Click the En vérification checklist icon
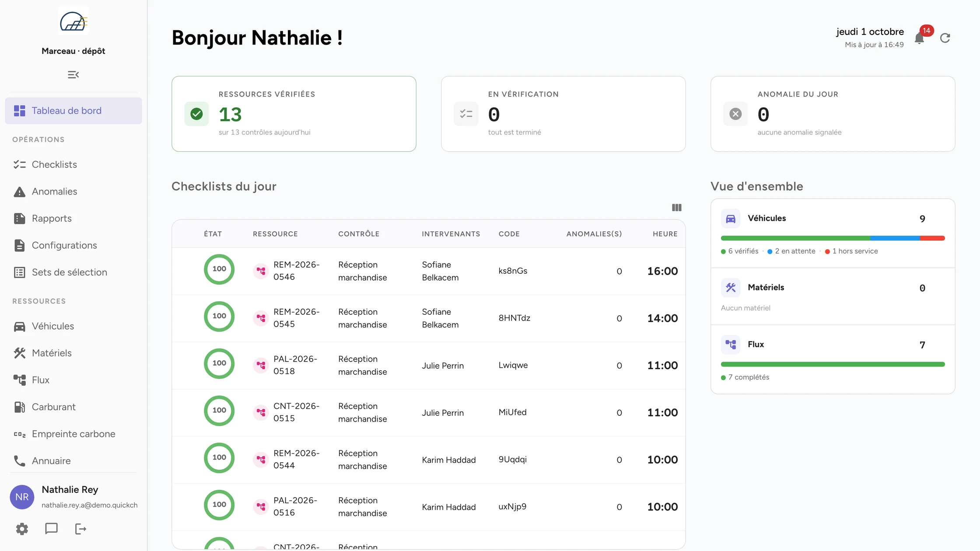The height and width of the screenshot is (551, 980). [x=466, y=114]
